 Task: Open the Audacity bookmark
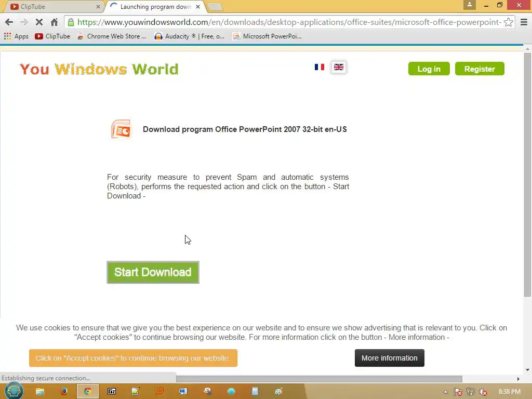pos(189,36)
